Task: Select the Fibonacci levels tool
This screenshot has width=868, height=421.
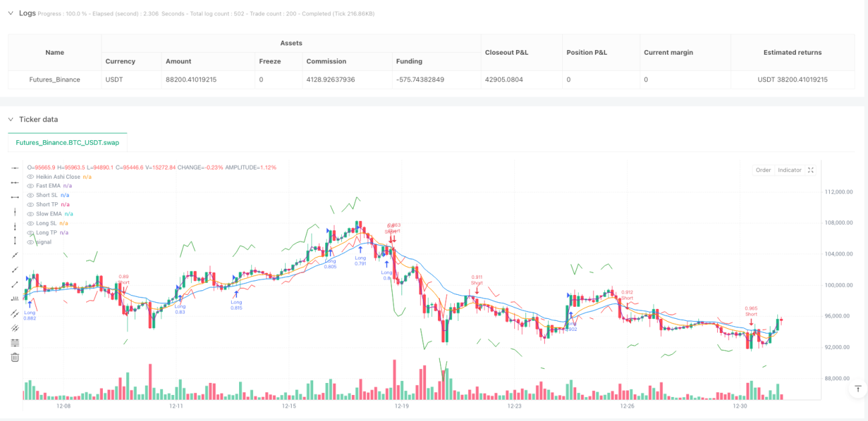Action: [15, 342]
